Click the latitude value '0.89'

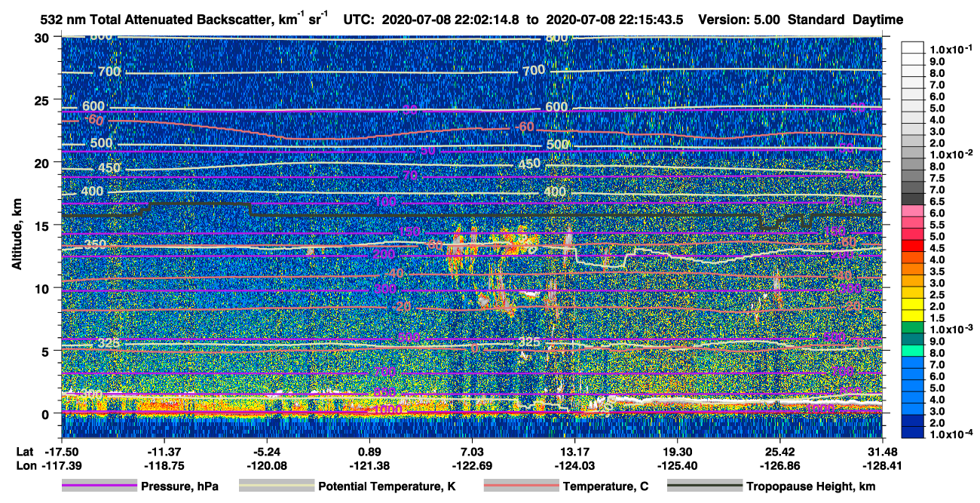click(369, 452)
